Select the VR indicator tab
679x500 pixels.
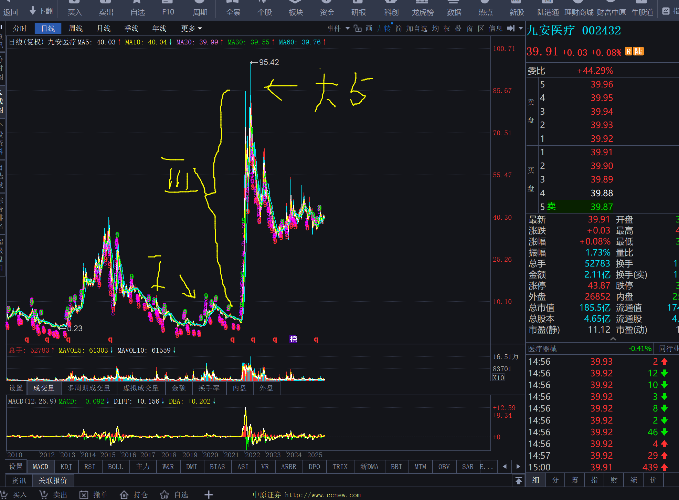point(265,466)
